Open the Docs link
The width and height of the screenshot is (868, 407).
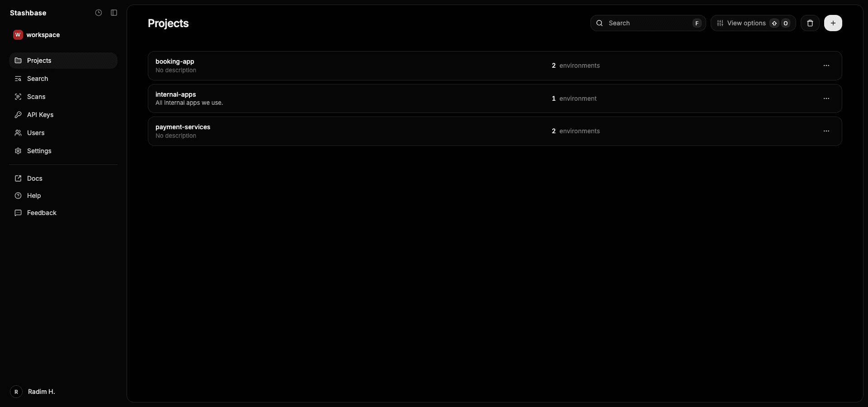pos(63,178)
